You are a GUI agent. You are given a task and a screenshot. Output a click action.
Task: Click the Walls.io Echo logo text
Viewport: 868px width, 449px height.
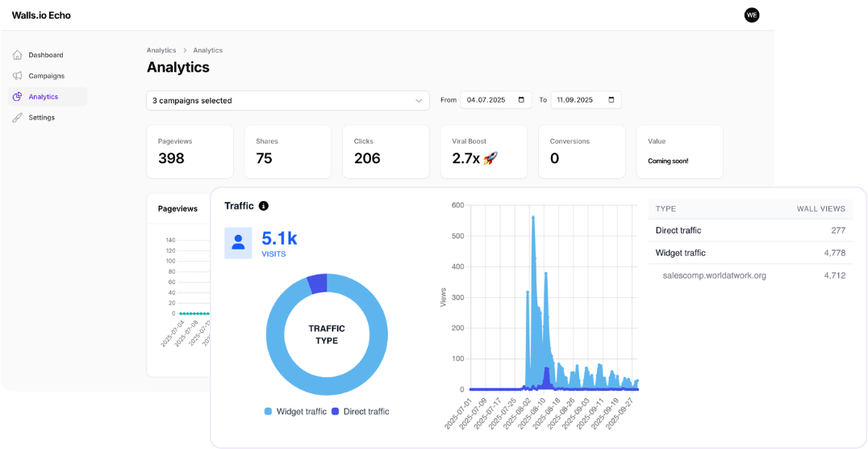[41, 15]
